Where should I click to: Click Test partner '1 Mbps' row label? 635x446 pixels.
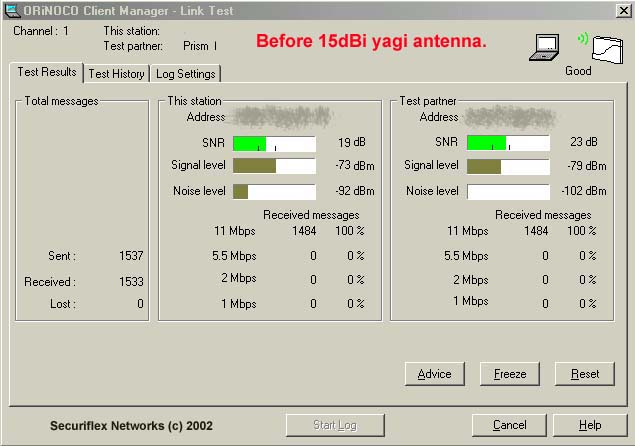click(471, 301)
